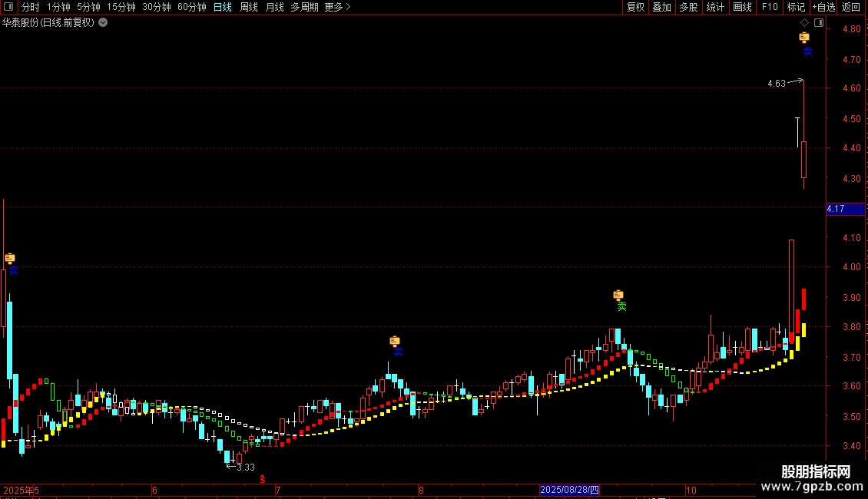Select the 60分钟 period

pyautogui.click(x=191, y=7)
